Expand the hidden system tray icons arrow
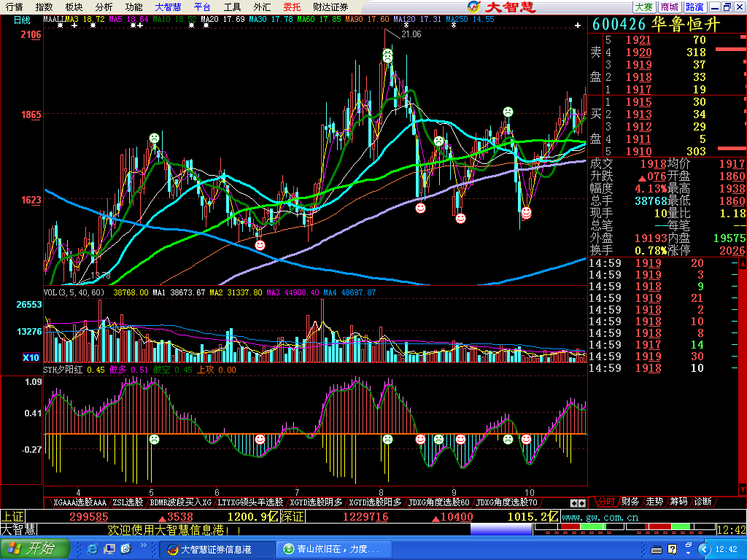This screenshot has height=560, width=747. (x=705, y=550)
